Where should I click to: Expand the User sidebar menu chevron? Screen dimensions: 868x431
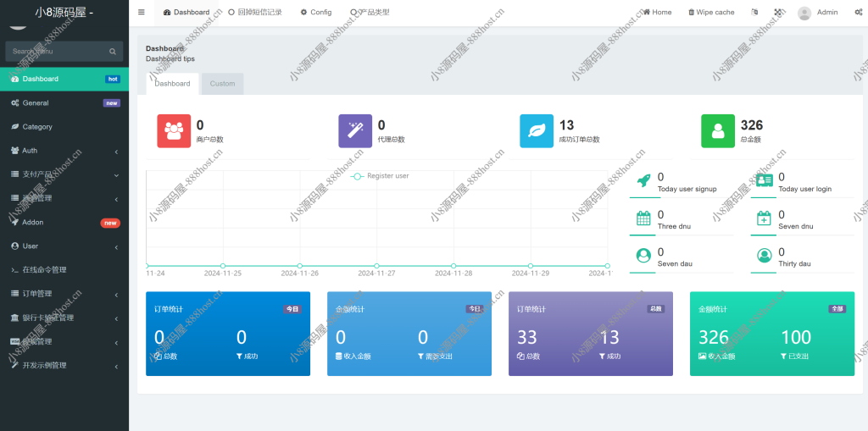tap(116, 246)
